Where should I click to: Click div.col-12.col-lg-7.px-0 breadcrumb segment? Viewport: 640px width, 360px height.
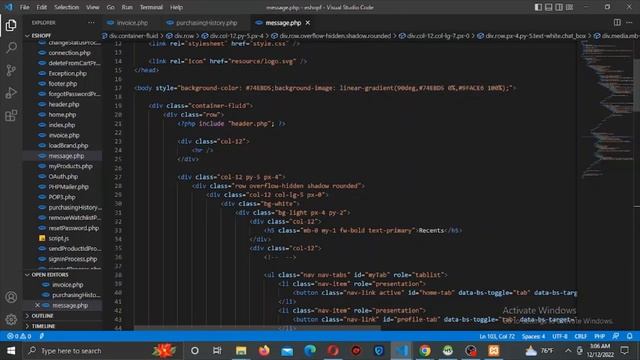(x=438, y=36)
